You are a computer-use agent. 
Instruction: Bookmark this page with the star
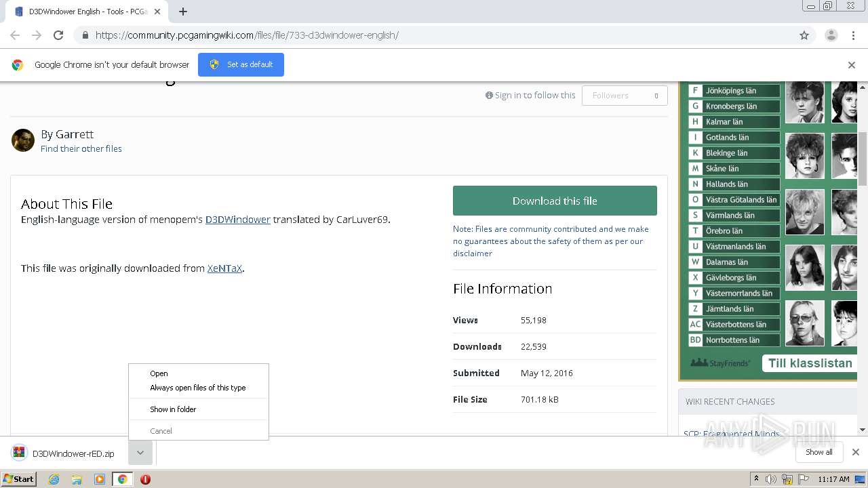point(804,35)
